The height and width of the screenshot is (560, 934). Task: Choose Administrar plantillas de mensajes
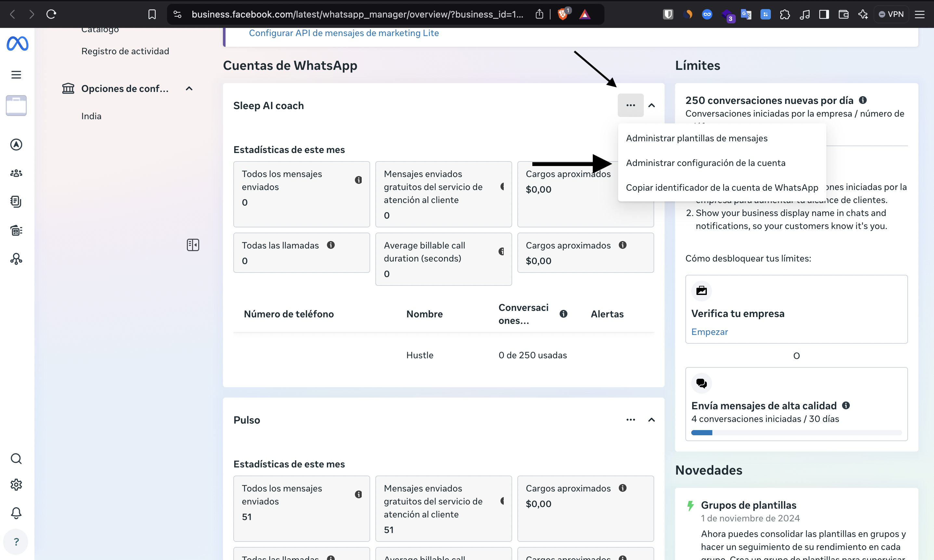[x=696, y=138]
